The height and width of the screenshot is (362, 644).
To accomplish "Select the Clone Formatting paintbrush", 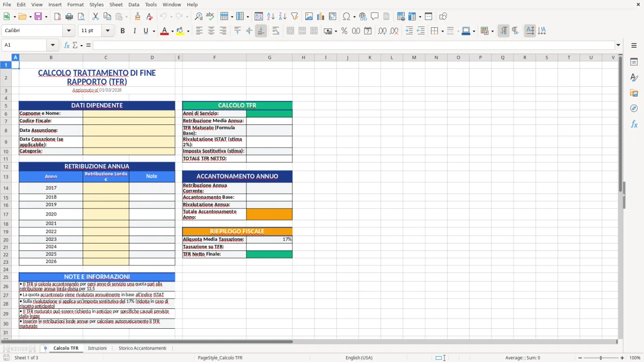I will 137,17.
